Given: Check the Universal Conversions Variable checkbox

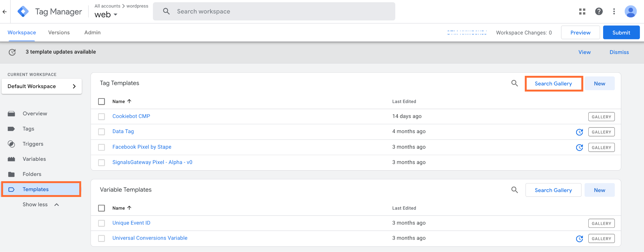Looking at the screenshot, I should pos(102,238).
